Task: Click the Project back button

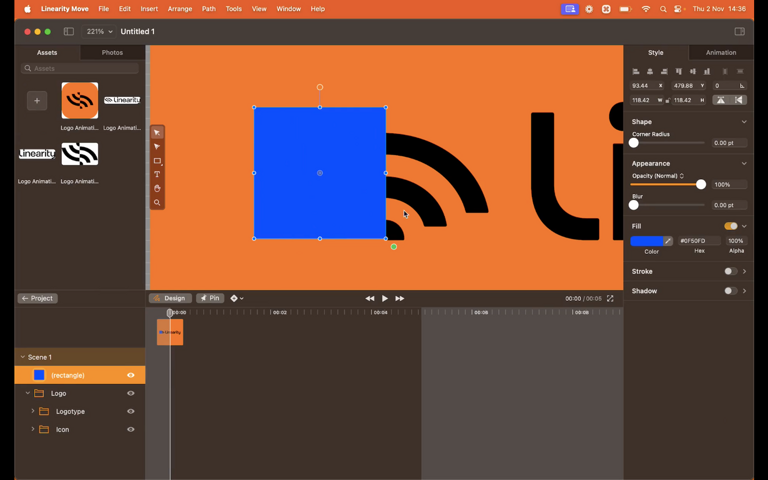Action: (x=38, y=298)
